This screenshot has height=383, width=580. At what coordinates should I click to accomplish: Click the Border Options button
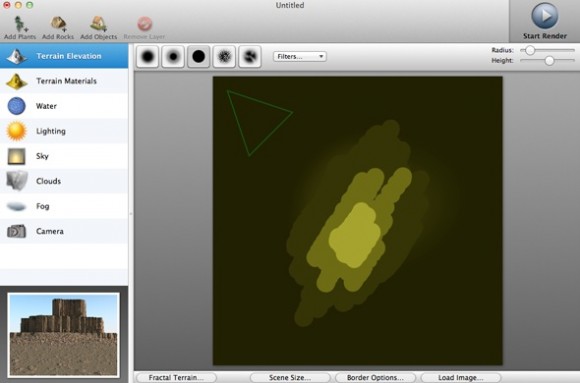(x=375, y=377)
